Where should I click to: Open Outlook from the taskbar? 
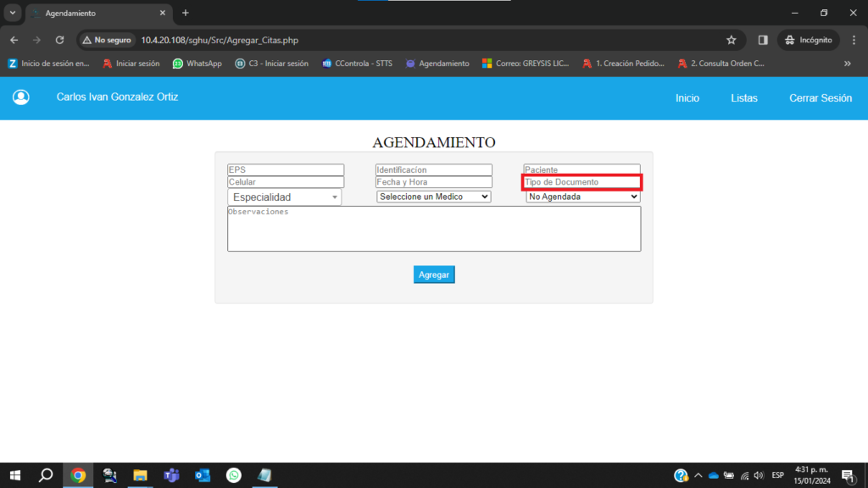point(203,475)
